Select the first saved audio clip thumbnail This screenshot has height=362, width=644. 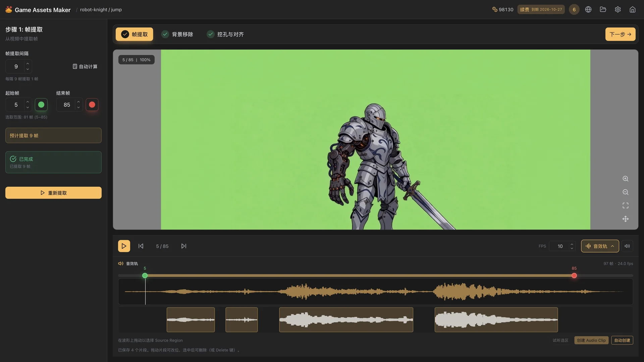pos(191,320)
